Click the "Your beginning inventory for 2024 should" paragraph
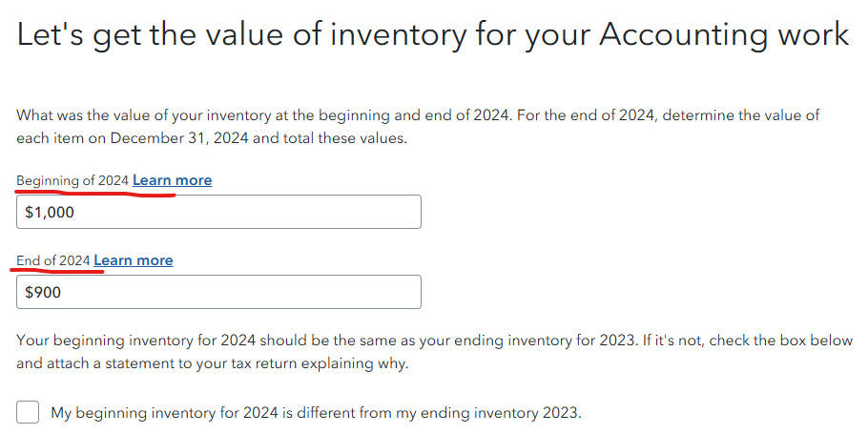Screen dimensions: 868x434 [435, 352]
